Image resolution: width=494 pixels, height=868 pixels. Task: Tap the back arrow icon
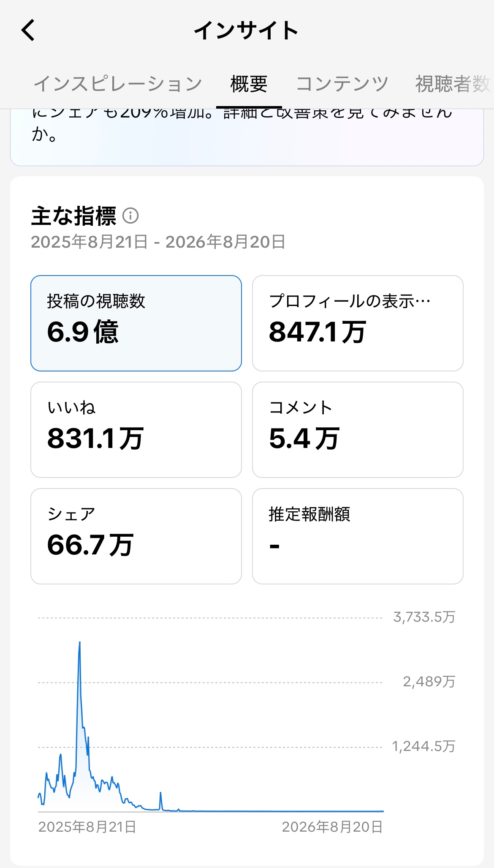tap(28, 30)
